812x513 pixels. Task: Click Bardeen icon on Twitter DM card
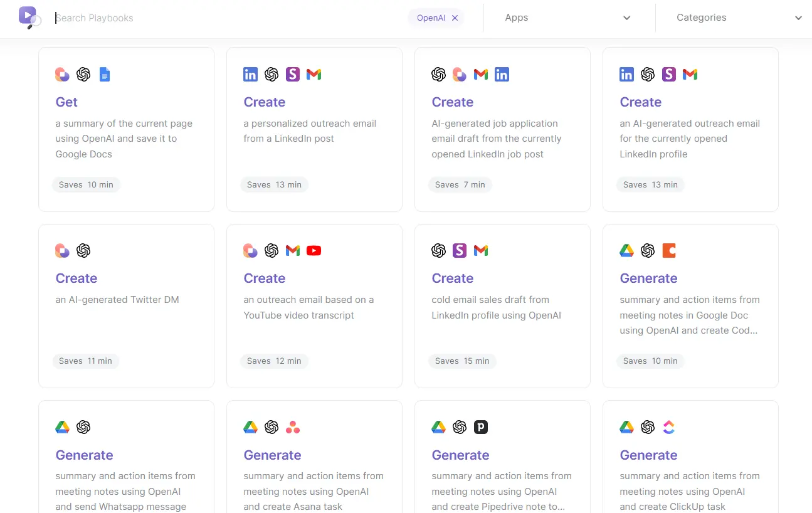pyautogui.click(x=62, y=251)
